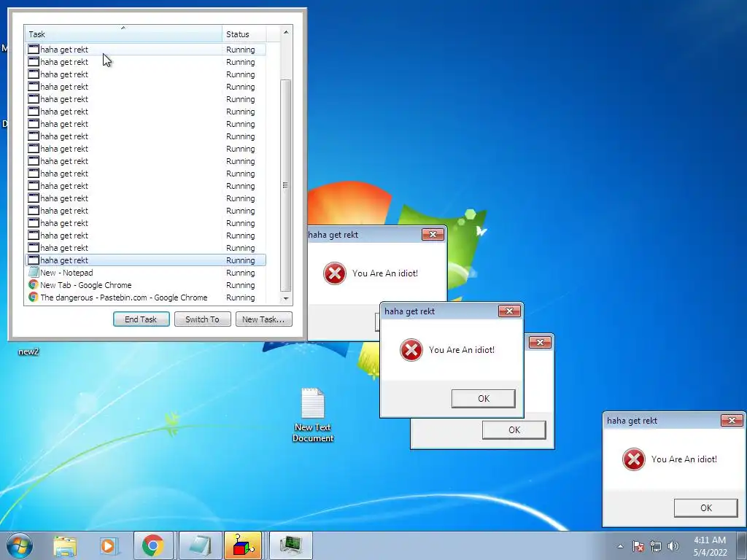The width and height of the screenshot is (747, 560).
Task: Switch to Google Chrome on the taskbar
Action: tap(153, 545)
